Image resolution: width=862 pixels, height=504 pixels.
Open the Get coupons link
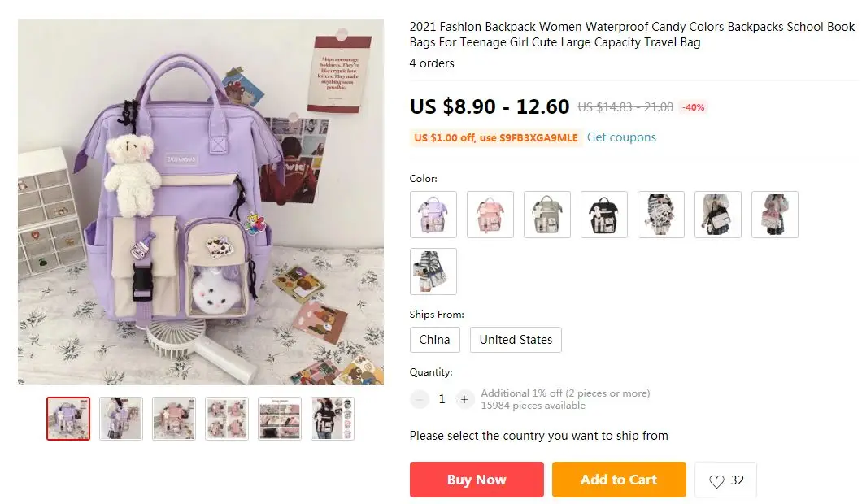click(x=621, y=137)
